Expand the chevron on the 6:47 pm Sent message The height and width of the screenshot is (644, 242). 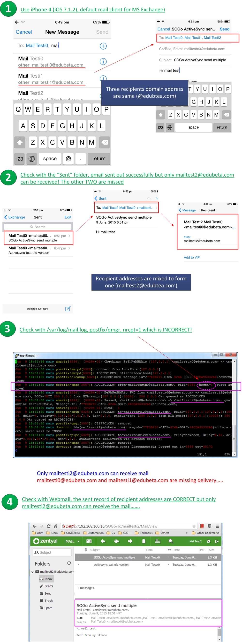(69, 248)
